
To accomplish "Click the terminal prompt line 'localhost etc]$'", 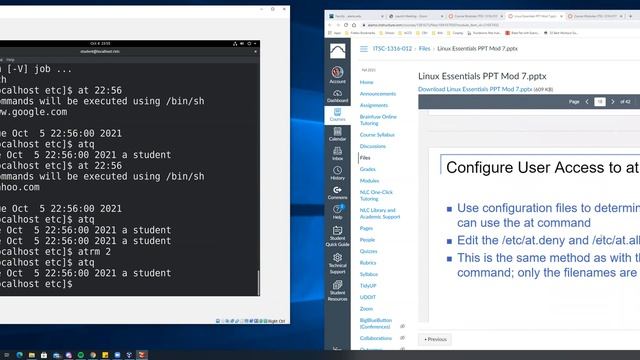I will click(x=36, y=284).
